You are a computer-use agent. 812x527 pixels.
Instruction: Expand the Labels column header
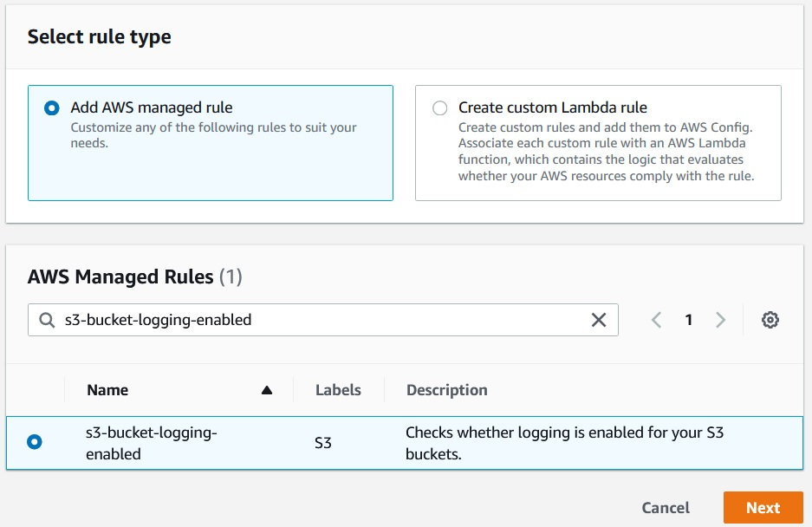[338, 390]
